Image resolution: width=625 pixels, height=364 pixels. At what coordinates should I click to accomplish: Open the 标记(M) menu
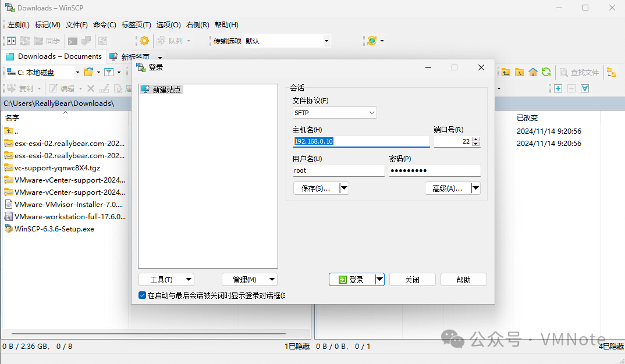(x=48, y=24)
